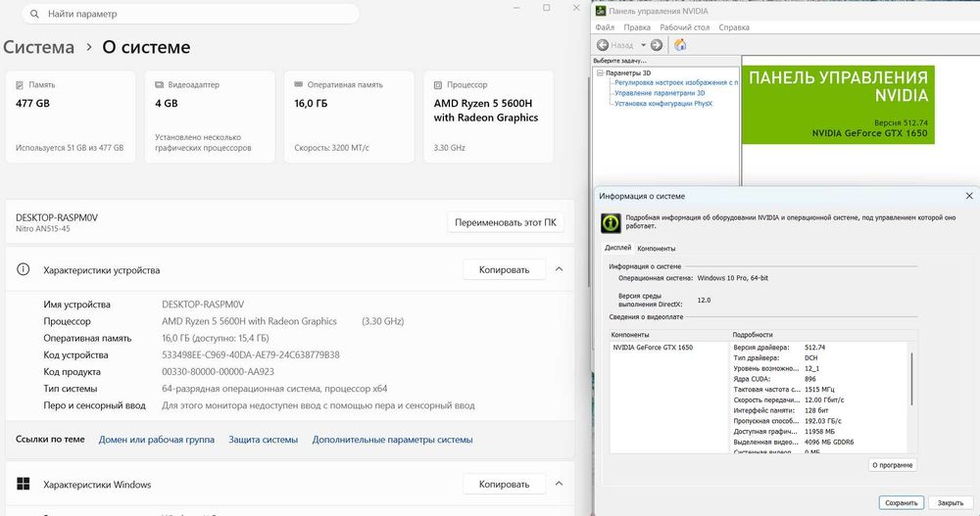Copy device specs with Копировать button
980x516 pixels.
[504, 270]
